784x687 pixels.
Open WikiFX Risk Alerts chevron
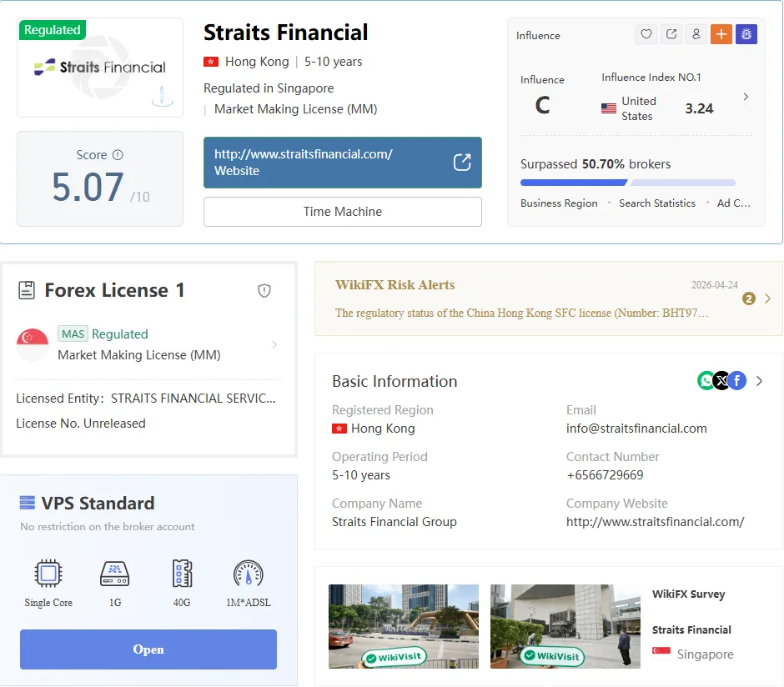(x=767, y=298)
